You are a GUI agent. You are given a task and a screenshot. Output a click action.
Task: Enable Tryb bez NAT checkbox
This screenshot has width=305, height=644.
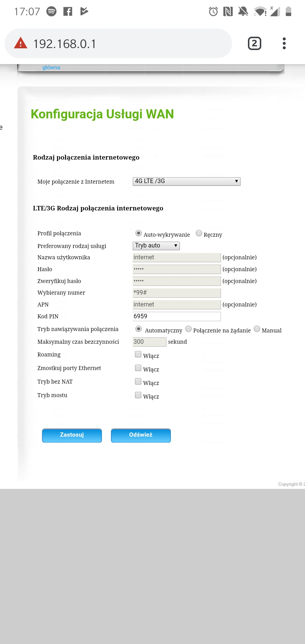138,381
